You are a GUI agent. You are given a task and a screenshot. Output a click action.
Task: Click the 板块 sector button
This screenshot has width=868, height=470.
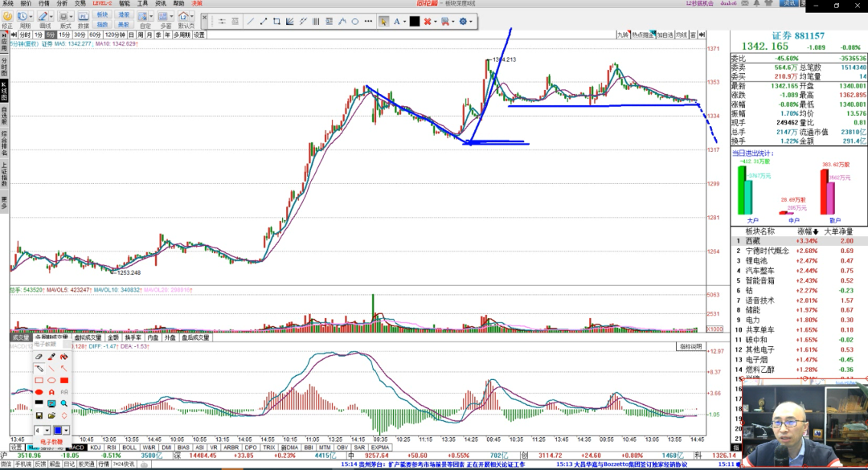point(102,15)
